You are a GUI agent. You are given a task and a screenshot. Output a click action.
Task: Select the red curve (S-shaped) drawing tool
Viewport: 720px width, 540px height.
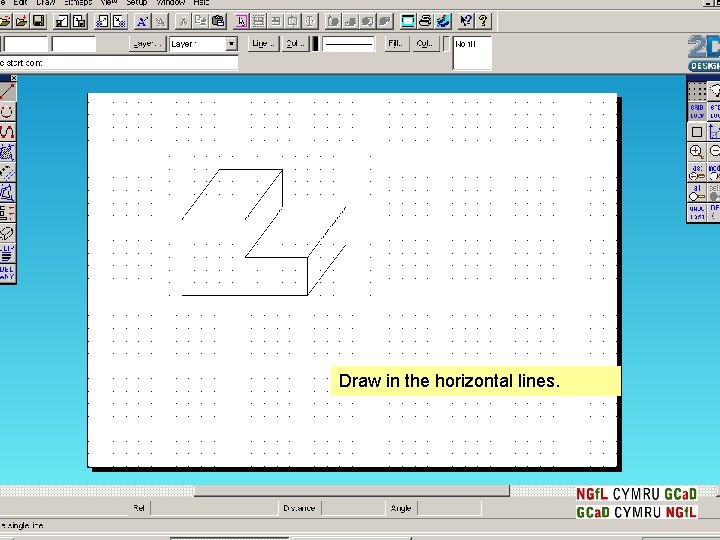(7, 132)
